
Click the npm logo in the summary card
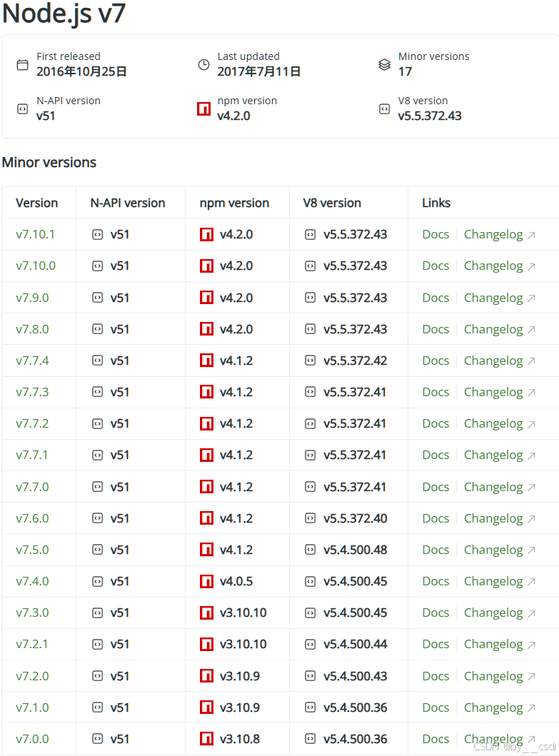pyautogui.click(x=204, y=109)
